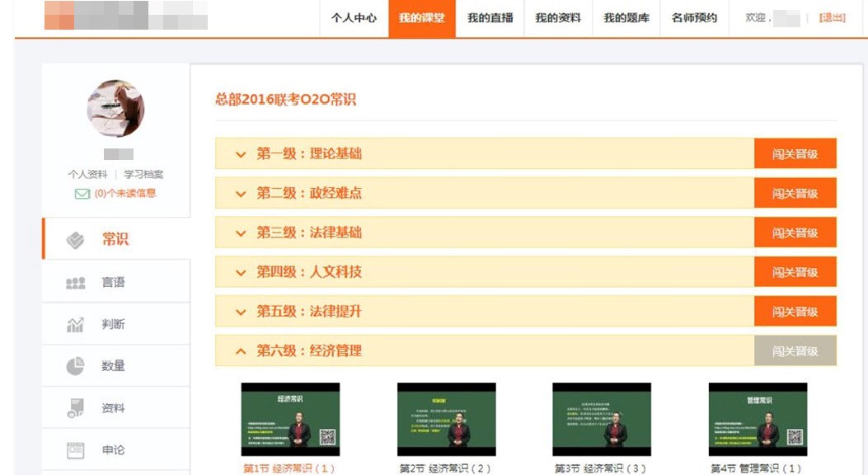Click the 第4节 管理常识(1) title link
868x475 pixels.
(x=756, y=468)
